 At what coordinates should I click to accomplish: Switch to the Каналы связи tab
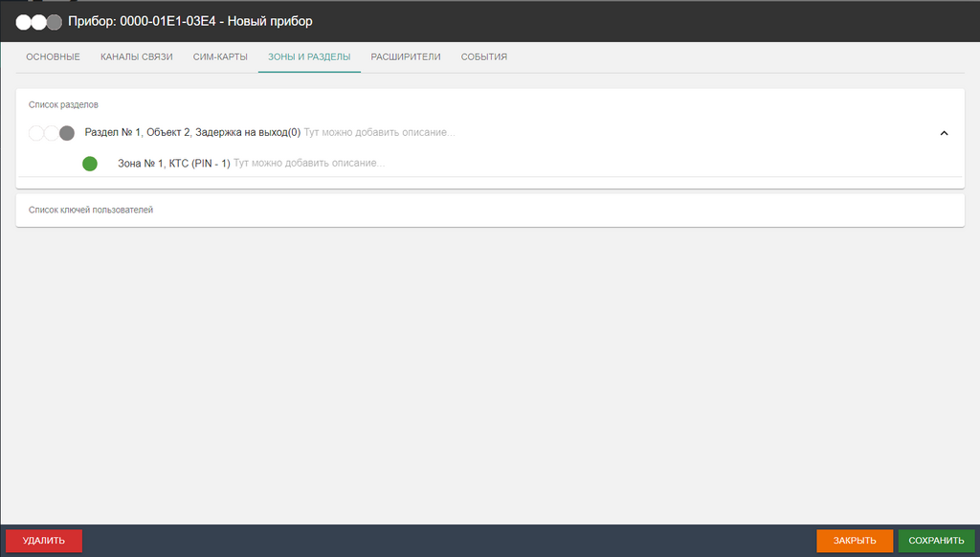(x=137, y=57)
